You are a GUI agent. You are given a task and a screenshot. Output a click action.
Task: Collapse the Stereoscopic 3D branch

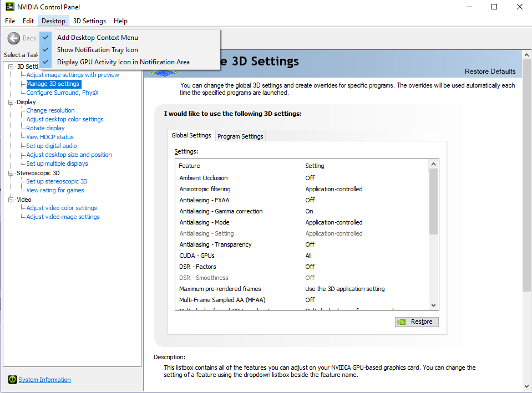pyautogui.click(x=11, y=172)
